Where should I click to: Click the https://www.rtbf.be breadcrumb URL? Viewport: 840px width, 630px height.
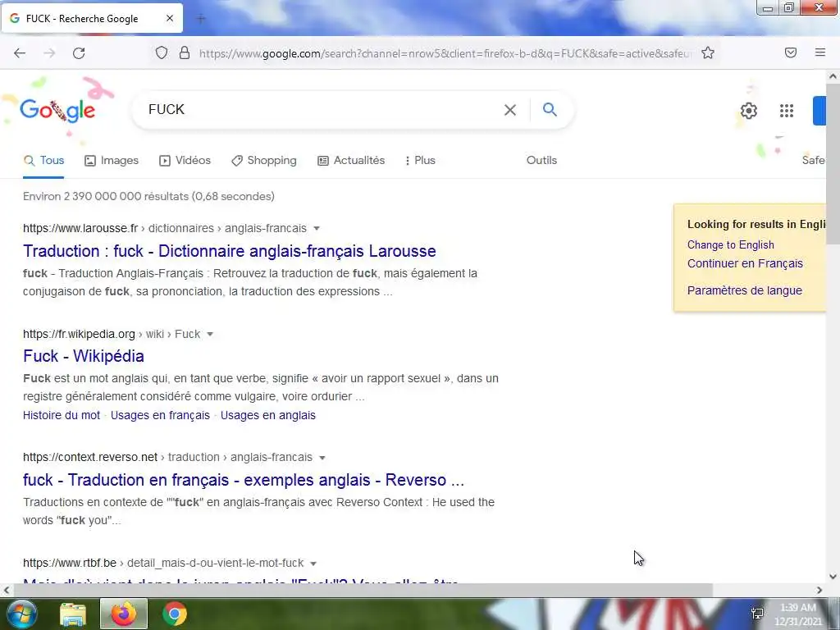70,563
